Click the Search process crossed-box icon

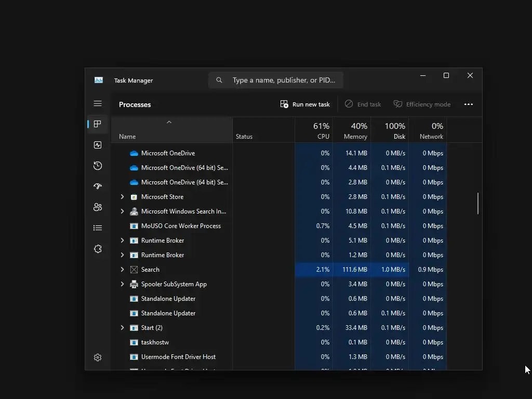tap(134, 270)
